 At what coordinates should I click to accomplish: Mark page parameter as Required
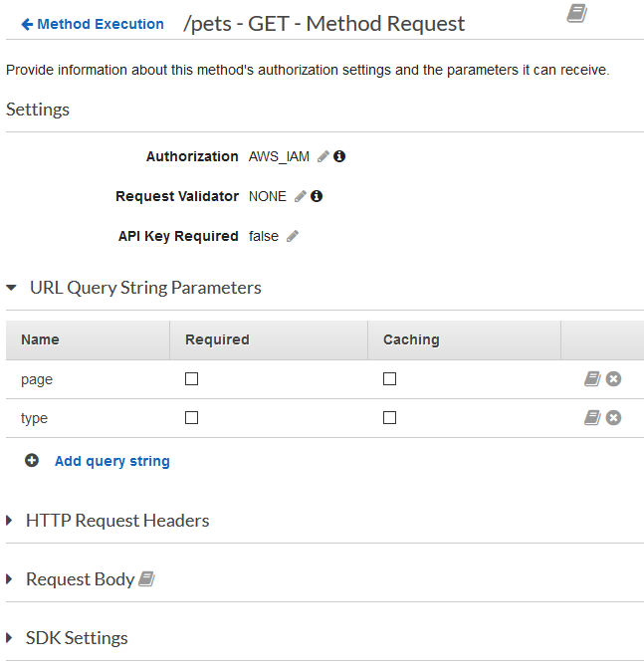192,379
